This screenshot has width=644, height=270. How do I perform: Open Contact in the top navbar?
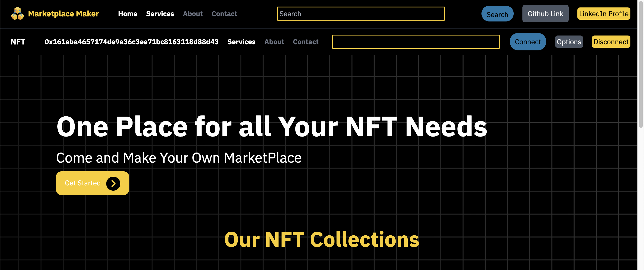(224, 14)
